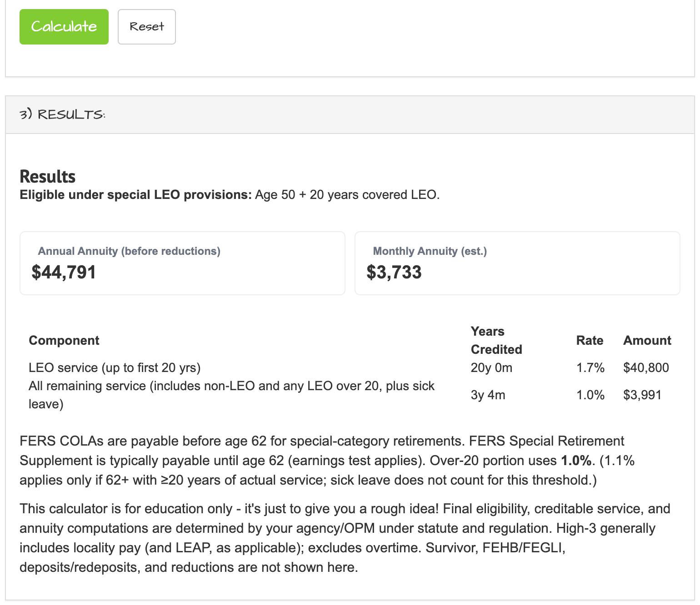Click the 'Monthly Annuity (est.)' label
The height and width of the screenshot is (605, 700).
(x=430, y=251)
